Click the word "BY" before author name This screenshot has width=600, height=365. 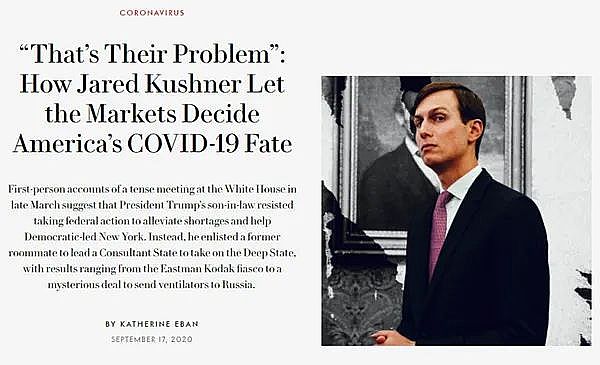tap(110, 324)
